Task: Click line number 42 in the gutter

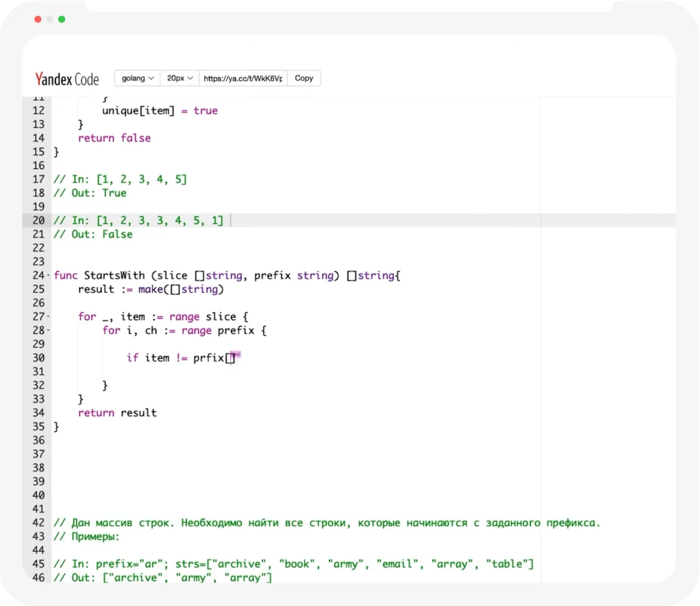Action: pyautogui.click(x=38, y=523)
